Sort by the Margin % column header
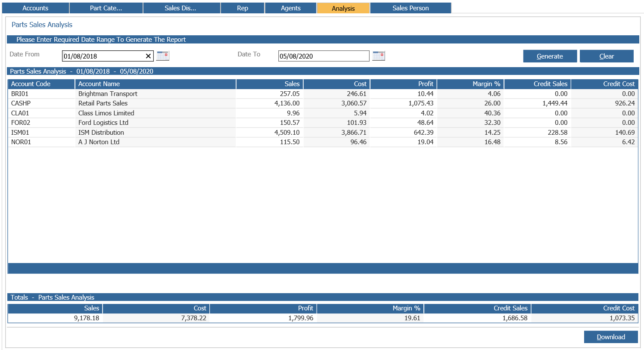 tap(470, 84)
